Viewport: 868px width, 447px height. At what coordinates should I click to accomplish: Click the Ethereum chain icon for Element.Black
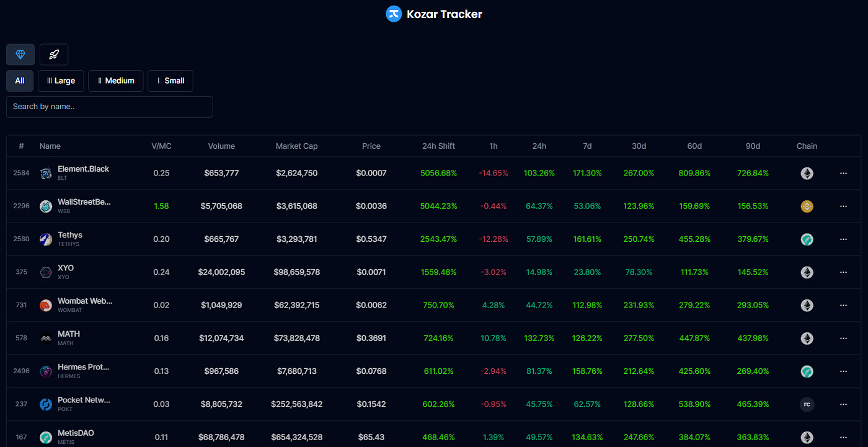pos(807,174)
